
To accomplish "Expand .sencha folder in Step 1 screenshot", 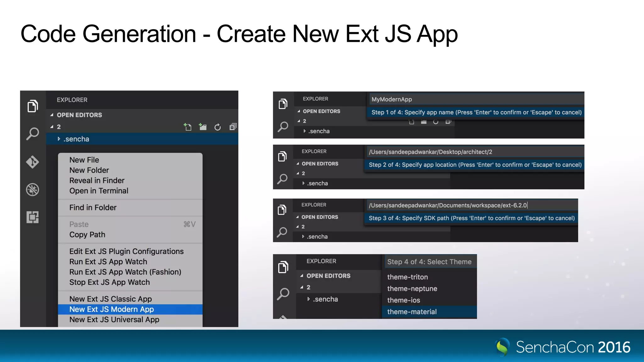I will [304, 131].
